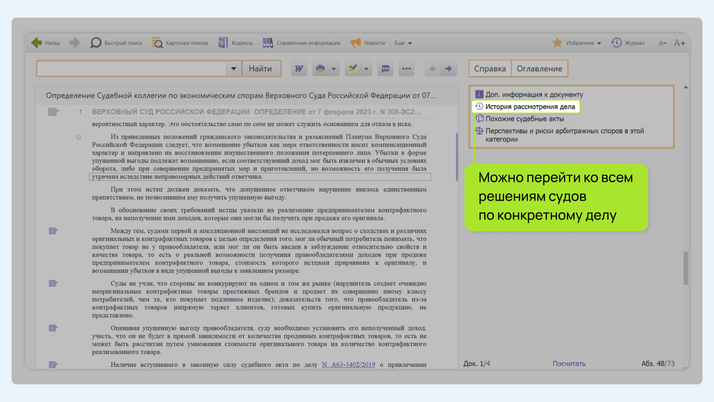
Task: Switch to the Оглавление tab
Action: click(x=539, y=69)
